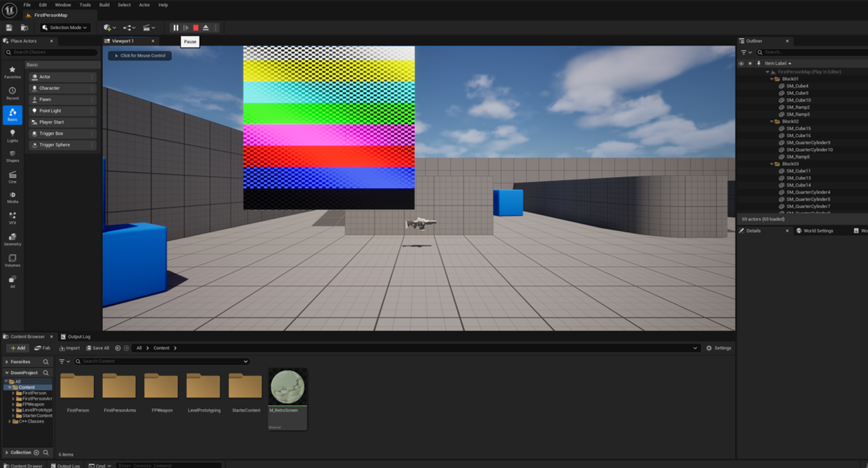Open the Outliner filter options dropdown
The width and height of the screenshot is (868, 468).
pos(746,52)
